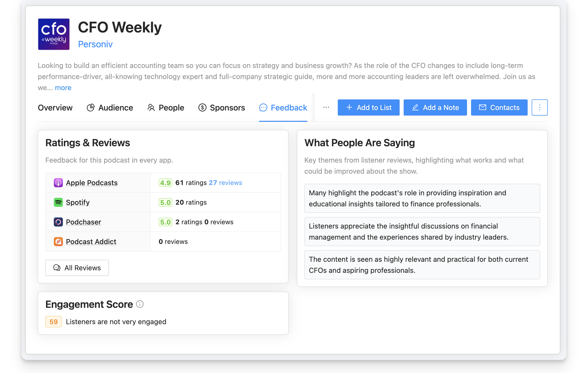Expand the description with the 'more' link
Screen dimensions: 588x373
tap(63, 88)
